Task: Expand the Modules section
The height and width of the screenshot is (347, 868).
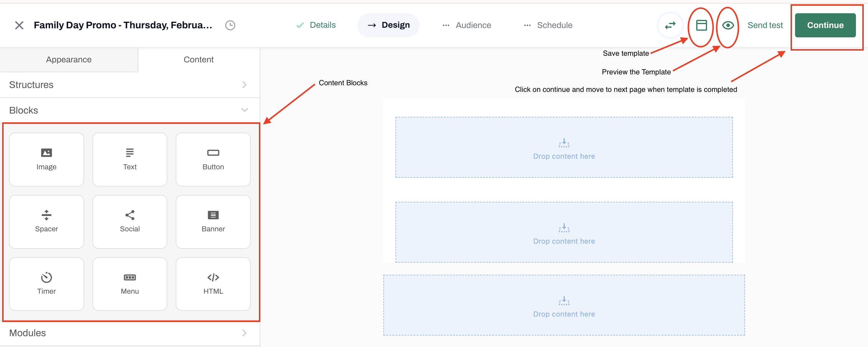Action: (x=130, y=333)
